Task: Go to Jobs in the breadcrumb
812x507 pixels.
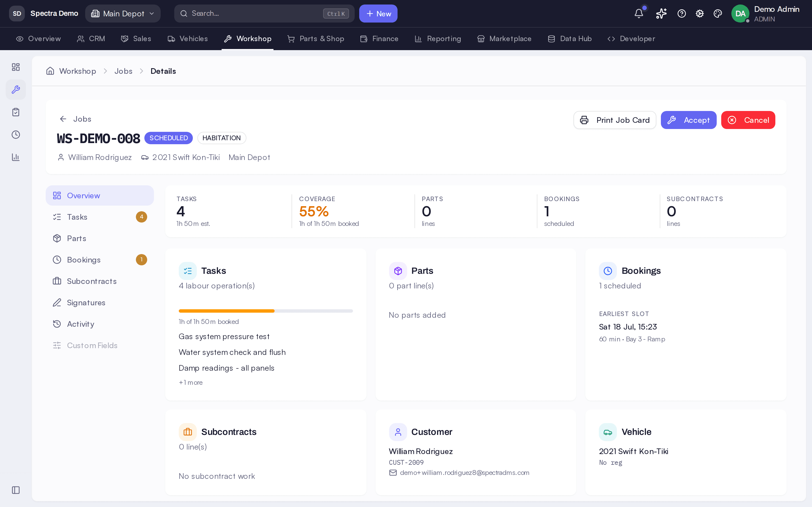Action: (x=123, y=71)
